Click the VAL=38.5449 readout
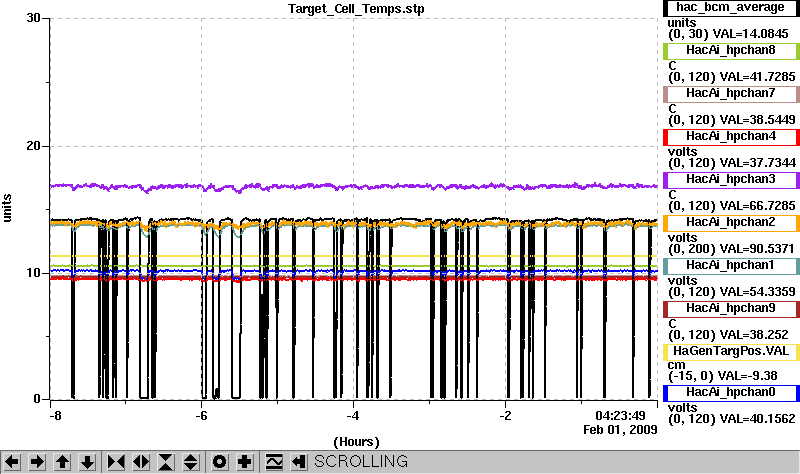800x474 pixels. tap(757, 120)
